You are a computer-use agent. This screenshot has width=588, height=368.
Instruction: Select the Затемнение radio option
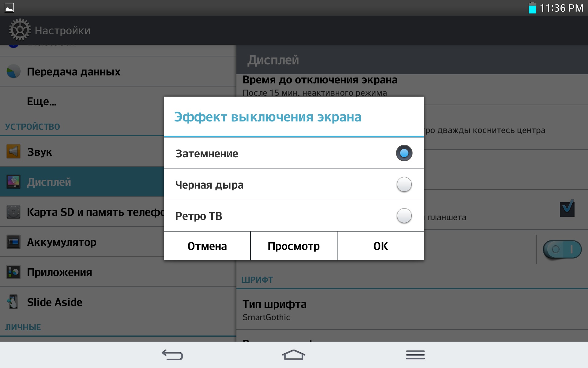(404, 153)
